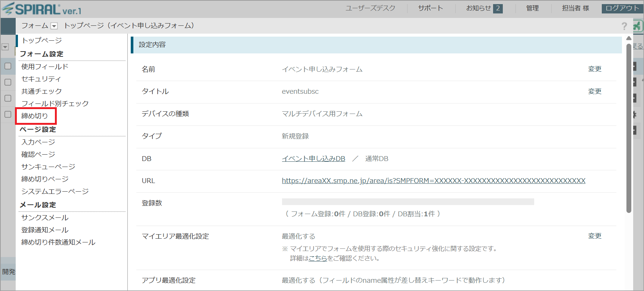Expand the dropdown arrow above the checkboxes
The width and height of the screenshot is (644, 291).
pyautogui.click(x=5, y=47)
